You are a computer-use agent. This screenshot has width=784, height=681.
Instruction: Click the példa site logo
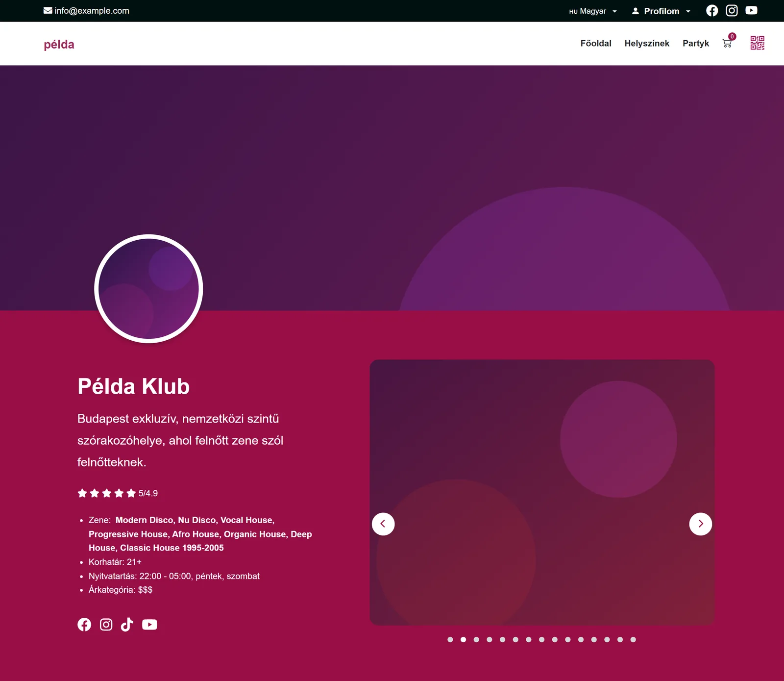pyautogui.click(x=59, y=45)
